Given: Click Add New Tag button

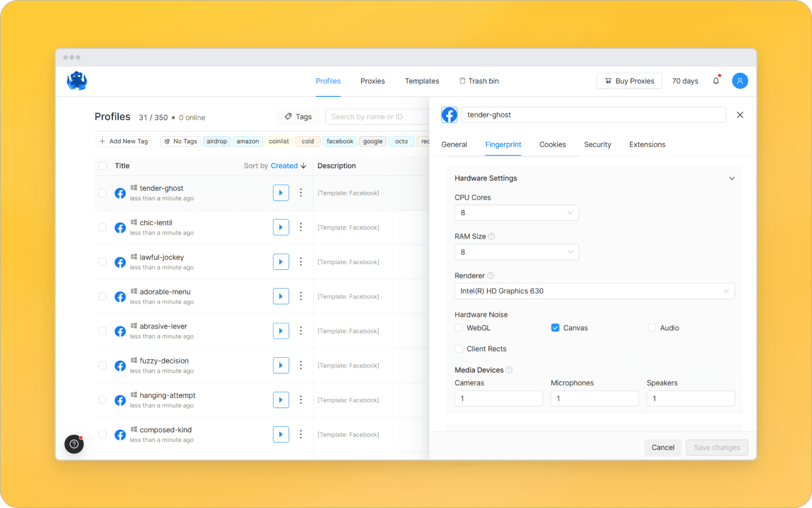Looking at the screenshot, I should click(123, 141).
